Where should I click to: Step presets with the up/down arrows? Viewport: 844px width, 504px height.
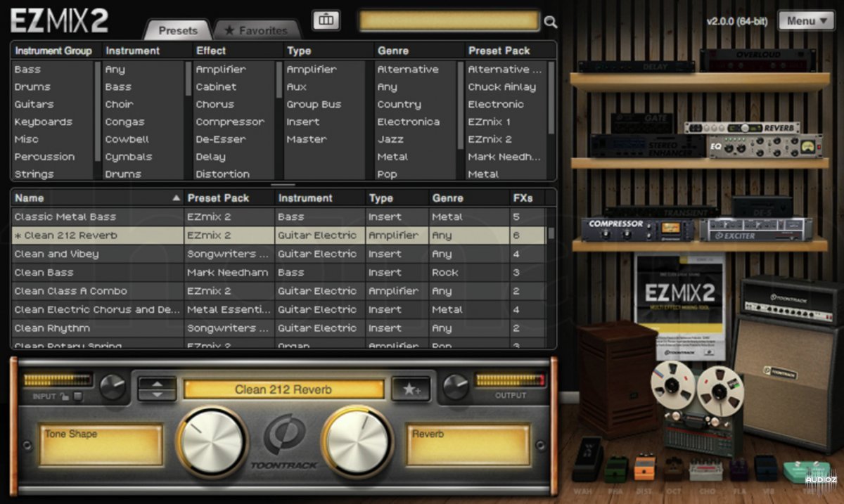click(x=157, y=389)
